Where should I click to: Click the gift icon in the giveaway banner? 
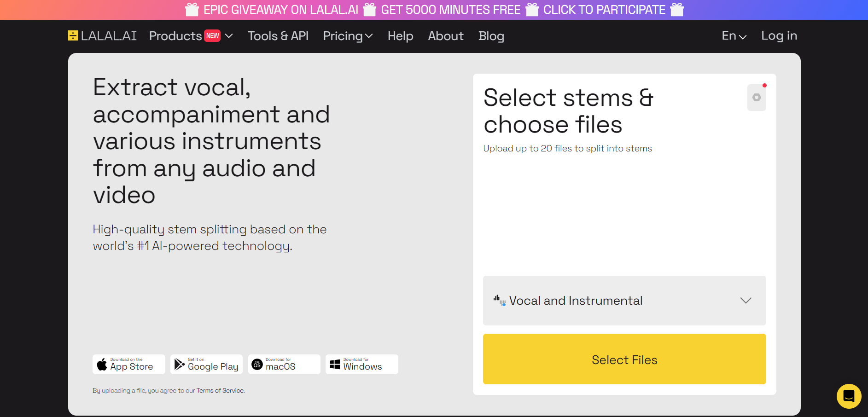pos(192,9)
